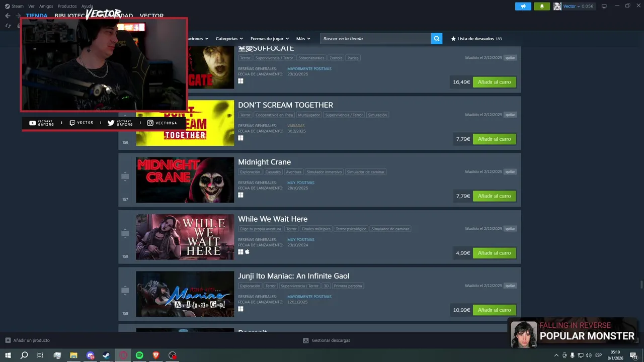Click the Terror psicológico tag
This screenshot has width=644, height=362.
tap(351, 229)
